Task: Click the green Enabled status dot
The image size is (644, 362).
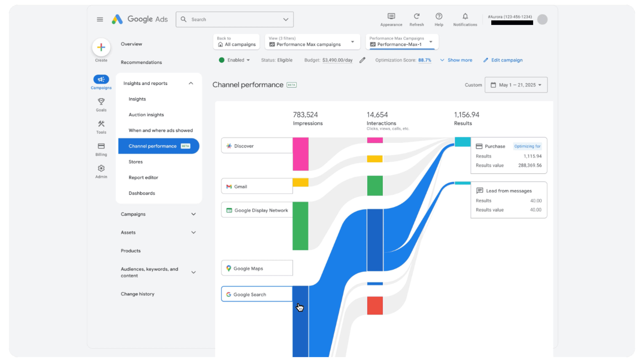Action: coord(222,60)
